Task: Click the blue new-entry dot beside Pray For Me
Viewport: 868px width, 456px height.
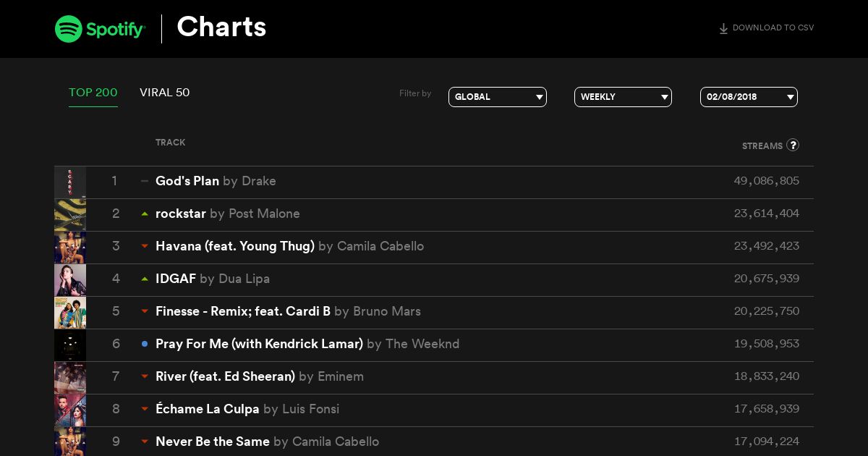Action: tap(145, 344)
